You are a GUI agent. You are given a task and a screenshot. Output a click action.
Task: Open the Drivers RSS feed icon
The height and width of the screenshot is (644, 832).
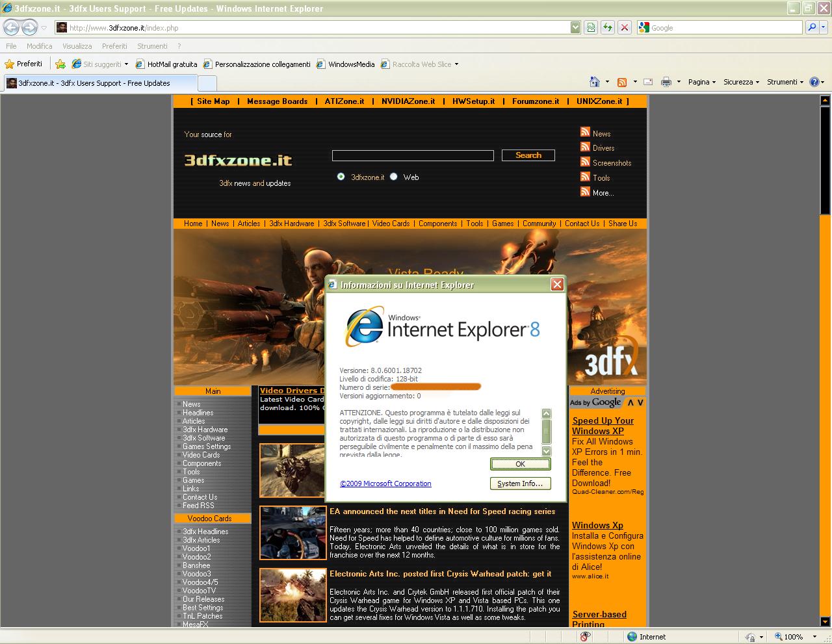pyautogui.click(x=585, y=147)
